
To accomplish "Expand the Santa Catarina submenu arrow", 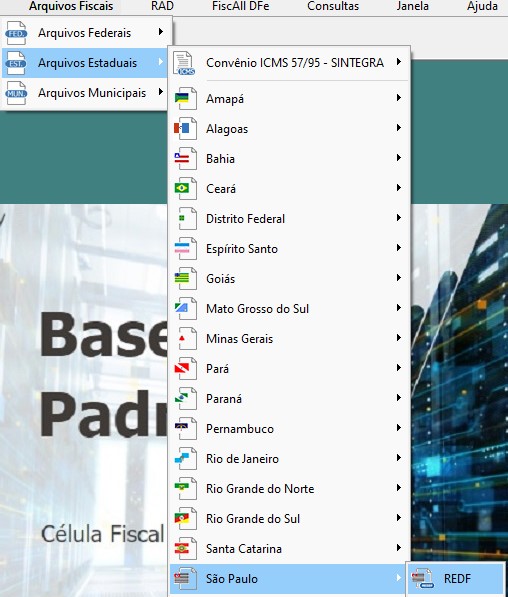I will pyautogui.click(x=399, y=548).
